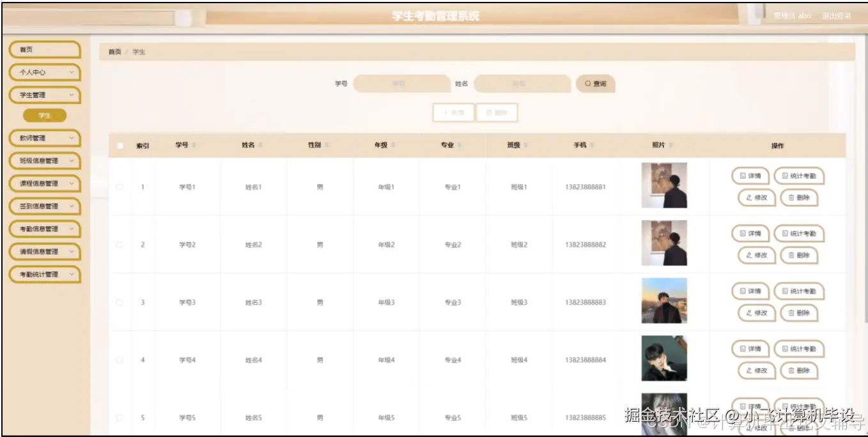Click the 管理员 abo user label

click(792, 16)
